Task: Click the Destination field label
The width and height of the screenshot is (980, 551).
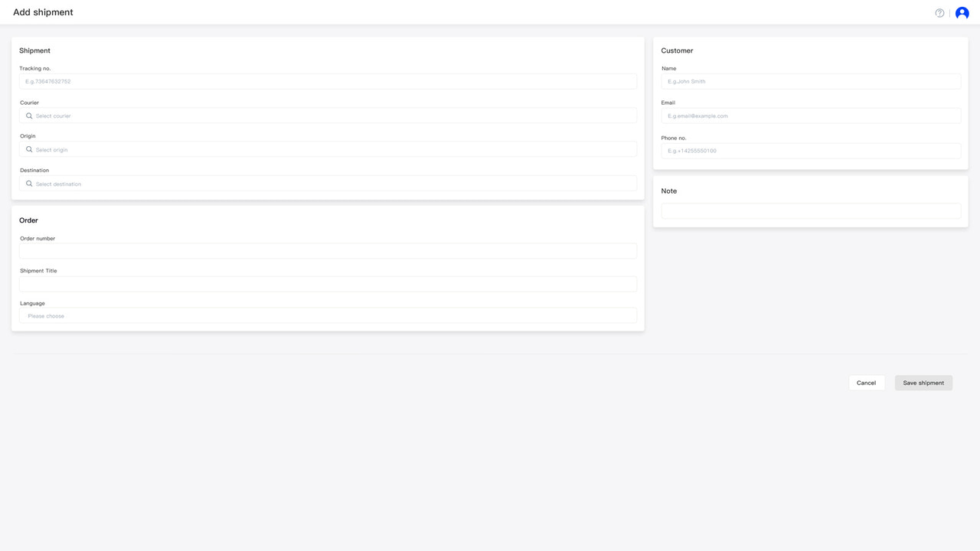Action: point(34,171)
